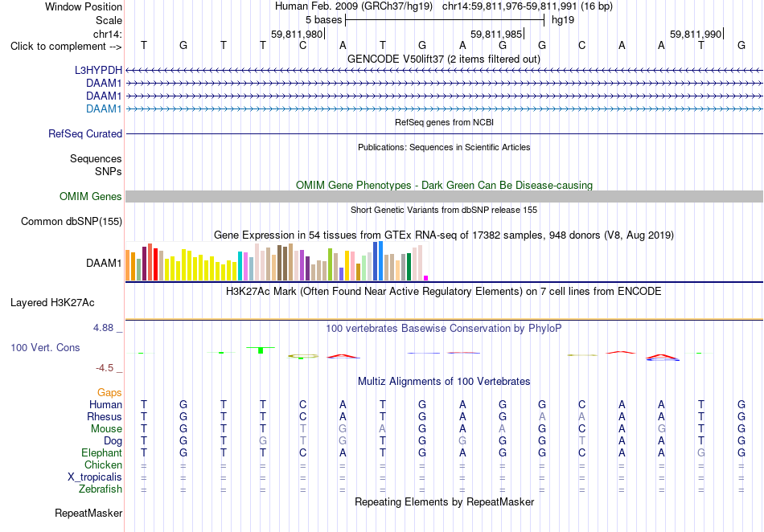Click the tall blue bars in GTEx chart
This screenshot has height=532, width=764.
pos(378,261)
